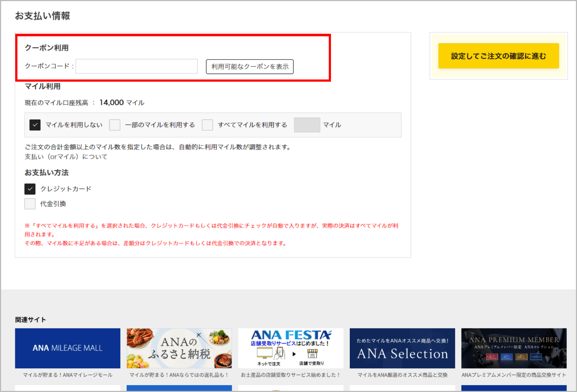This screenshot has width=577, height=392.
Task: Click the マイルをANA厳選のオススメ商品と交換 caption
Action: [402, 375]
